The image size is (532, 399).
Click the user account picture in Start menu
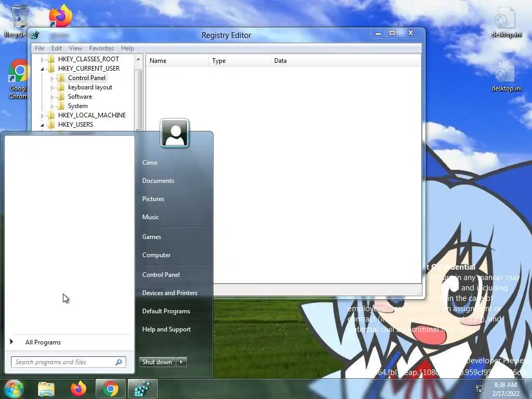point(175,134)
